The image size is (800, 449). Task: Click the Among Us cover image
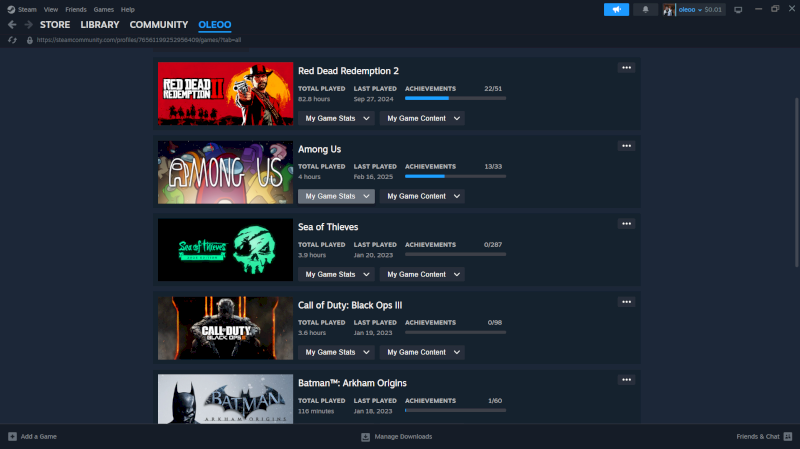pyautogui.click(x=226, y=172)
